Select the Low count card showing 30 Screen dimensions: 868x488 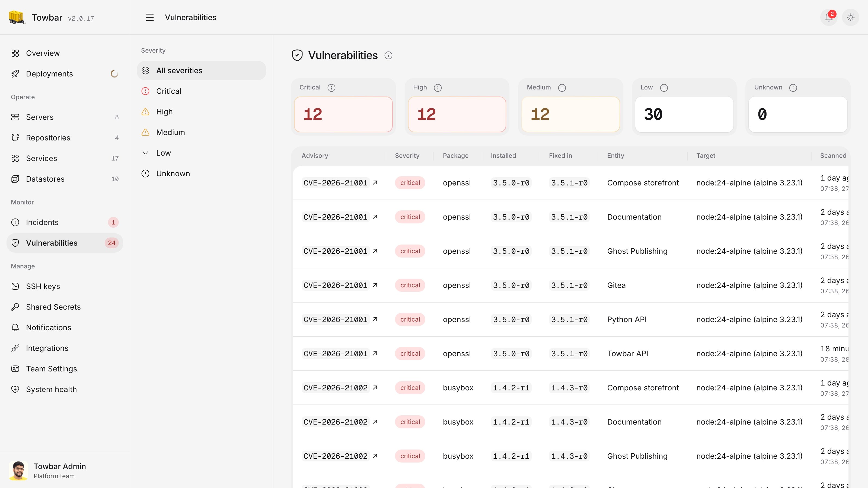pyautogui.click(x=684, y=114)
